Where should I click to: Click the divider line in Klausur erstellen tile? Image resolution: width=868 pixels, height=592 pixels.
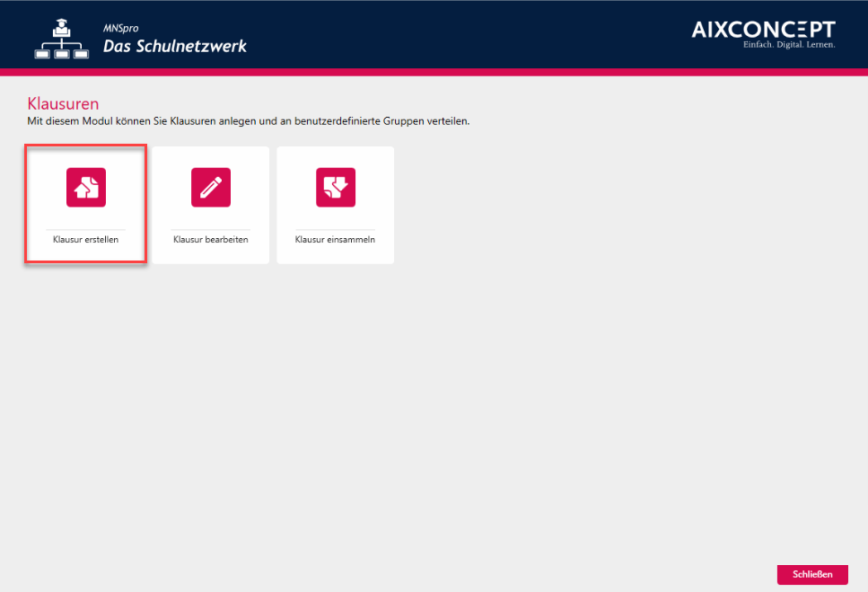tap(85, 229)
